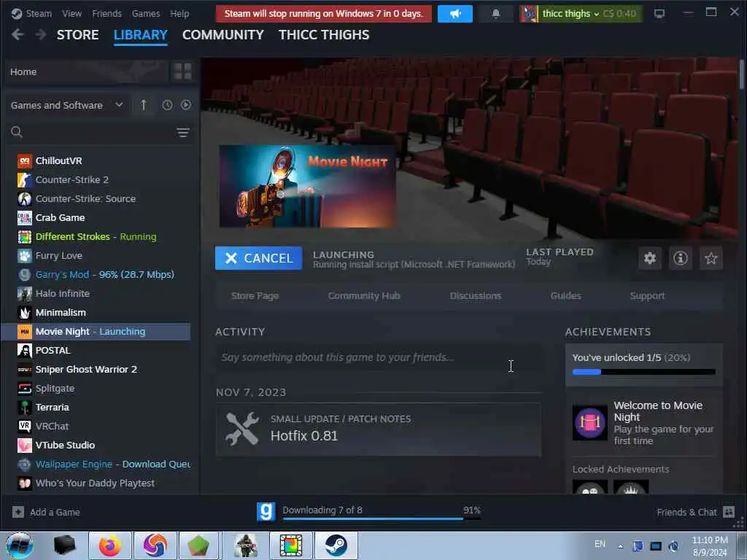The width and height of the screenshot is (747, 560).
Task: Click the achievements progress bar
Action: pyautogui.click(x=643, y=372)
